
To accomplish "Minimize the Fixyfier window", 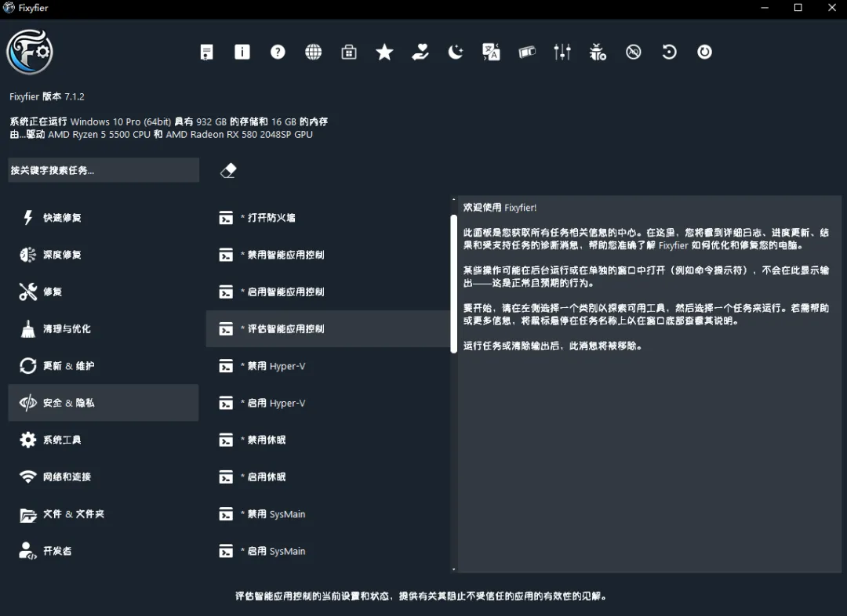I will click(765, 8).
